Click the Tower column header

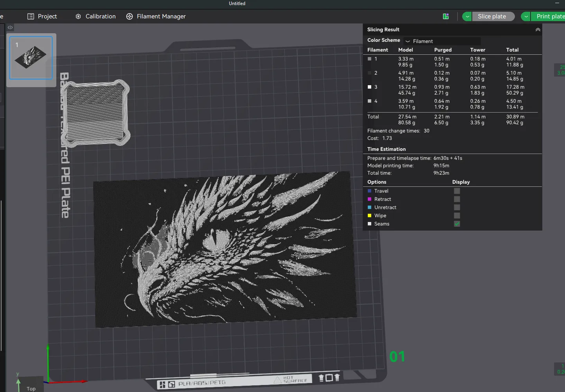click(478, 50)
